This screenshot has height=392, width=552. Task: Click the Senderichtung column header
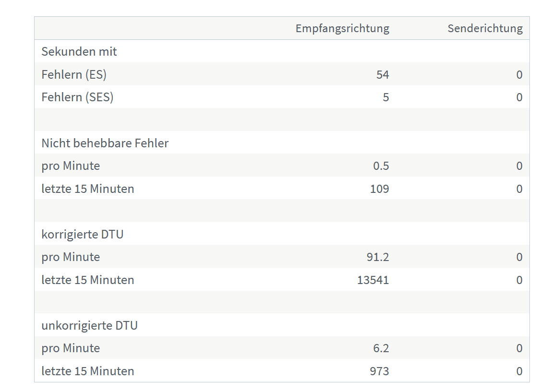click(485, 28)
